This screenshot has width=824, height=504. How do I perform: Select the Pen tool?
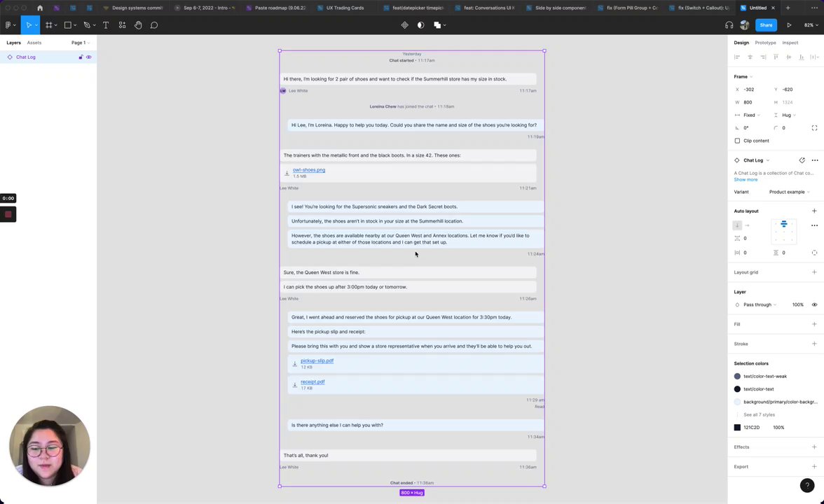pos(87,24)
